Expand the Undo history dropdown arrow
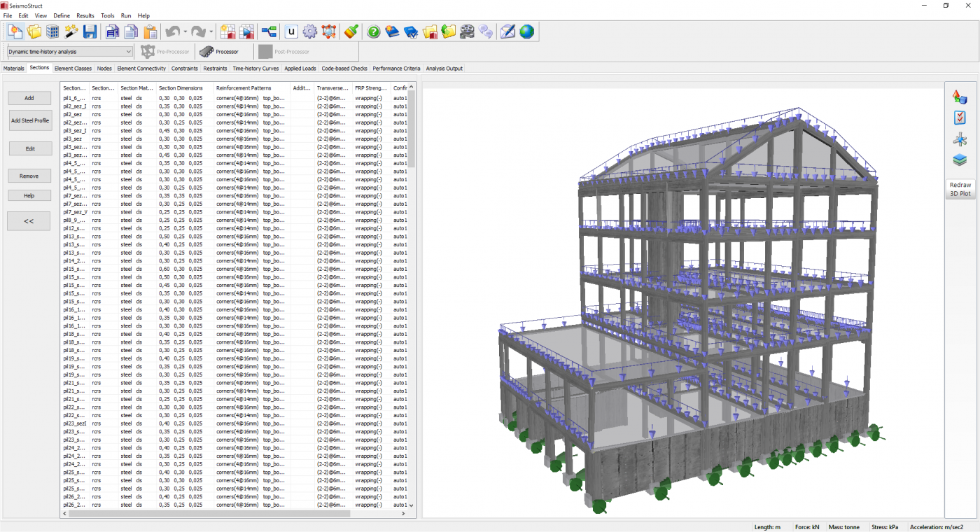980x532 pixels. tap(185, 31)
